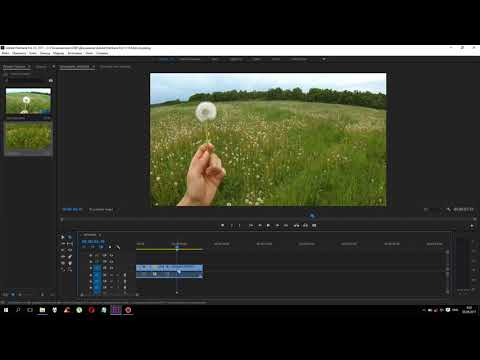Add a marker in Program monitor controls

coord(222,226)
